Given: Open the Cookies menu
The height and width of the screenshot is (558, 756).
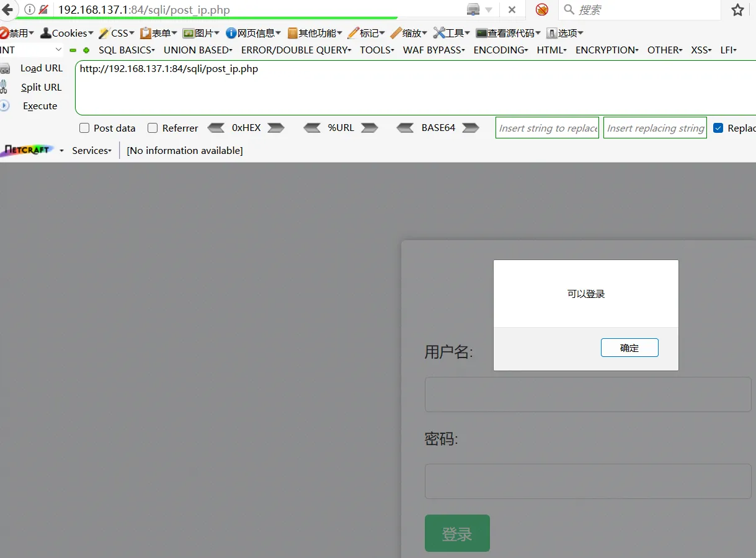Looking at the screenshot, I should tap(67, 33).
